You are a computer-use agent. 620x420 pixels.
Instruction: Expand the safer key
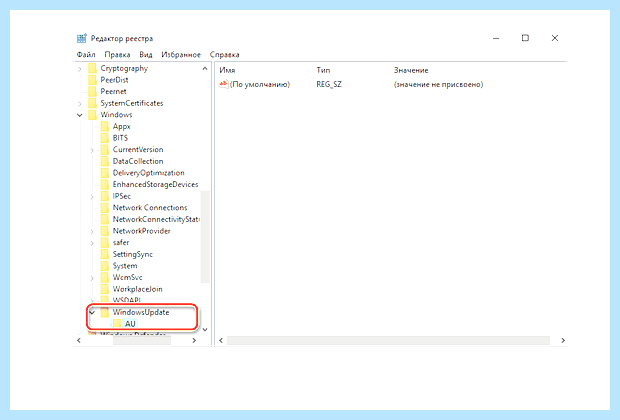92,243
